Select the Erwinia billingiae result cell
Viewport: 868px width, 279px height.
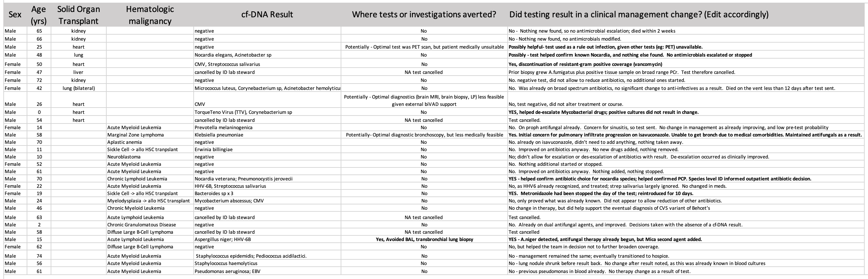click(x=213, y=149)
